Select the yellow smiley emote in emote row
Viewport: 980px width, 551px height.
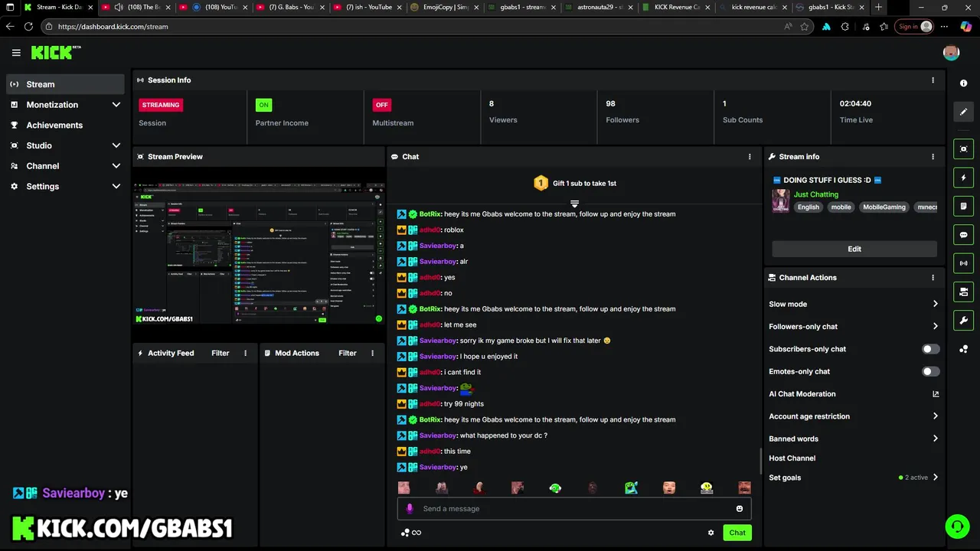pyautogui.click(x=707, y=488)
